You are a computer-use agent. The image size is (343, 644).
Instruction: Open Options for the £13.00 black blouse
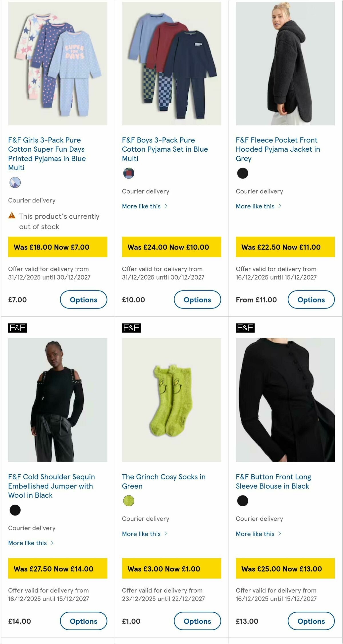(x=311, y=621)
